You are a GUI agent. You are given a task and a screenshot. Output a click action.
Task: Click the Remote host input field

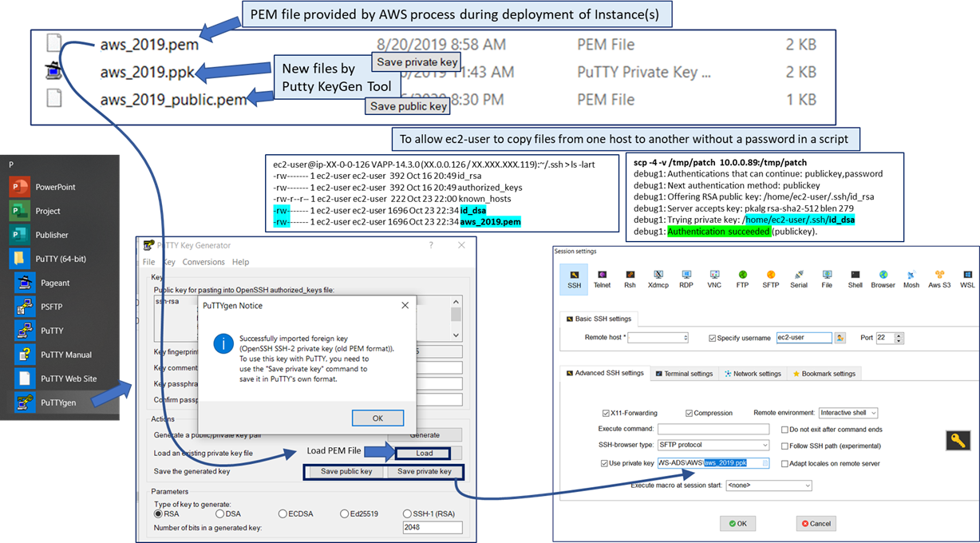click(658, 338)
